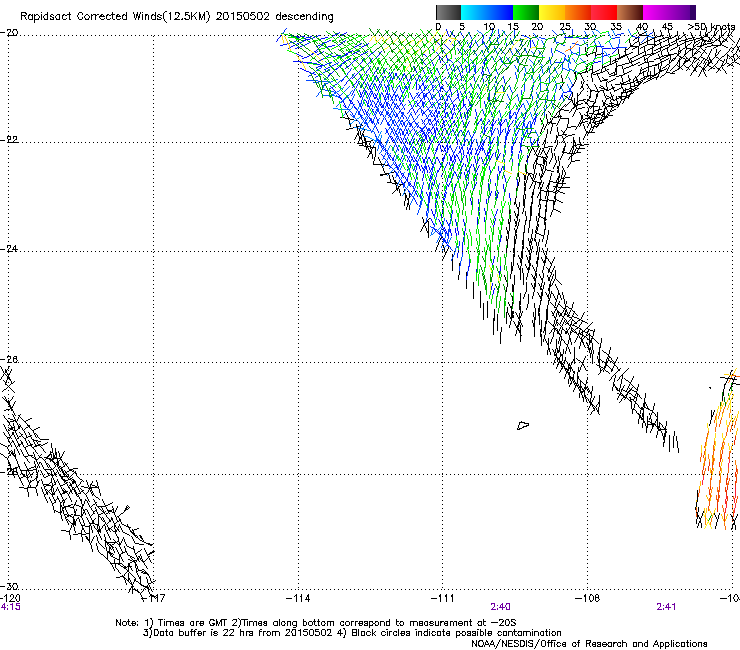Click the brown 35–40 knots legend segment
The width and height of the screenshot is (740, 650).
click(630, 12)
